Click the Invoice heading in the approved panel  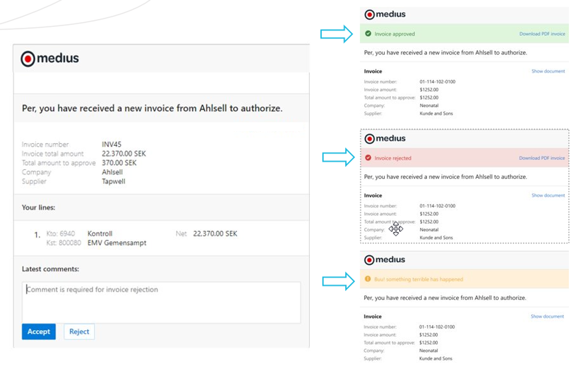click(x=373, y=71)
